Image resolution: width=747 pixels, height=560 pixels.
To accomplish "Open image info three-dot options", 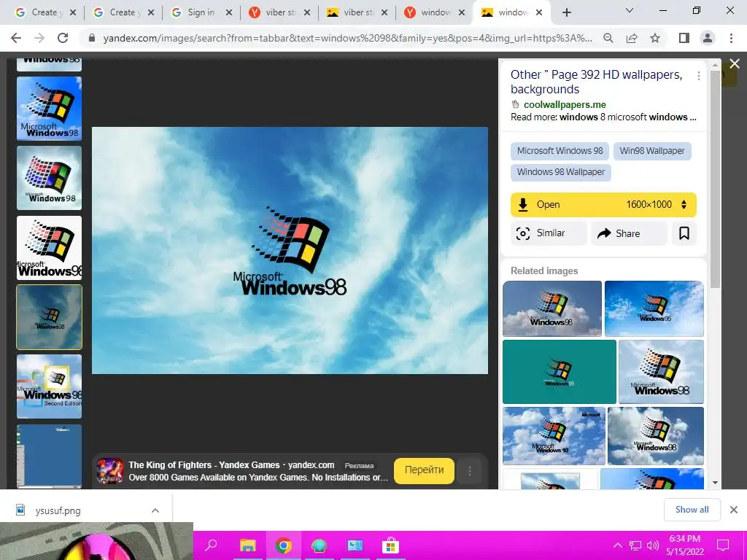I will click(x=698, y=76).
